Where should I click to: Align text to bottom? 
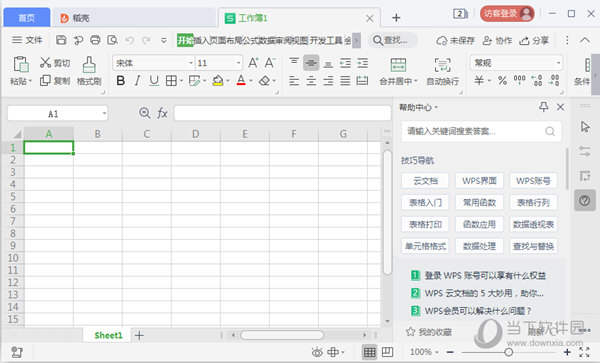[328, 63]
